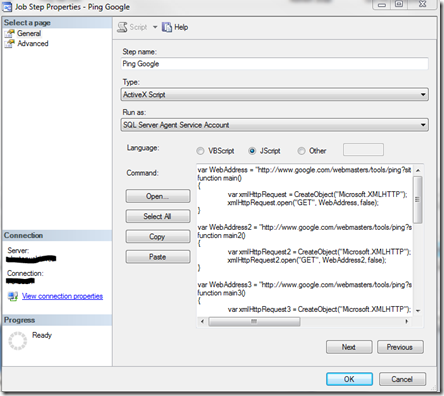
Task: Click the Previous button
Action: pyautogui.click(x=400, y=347)
